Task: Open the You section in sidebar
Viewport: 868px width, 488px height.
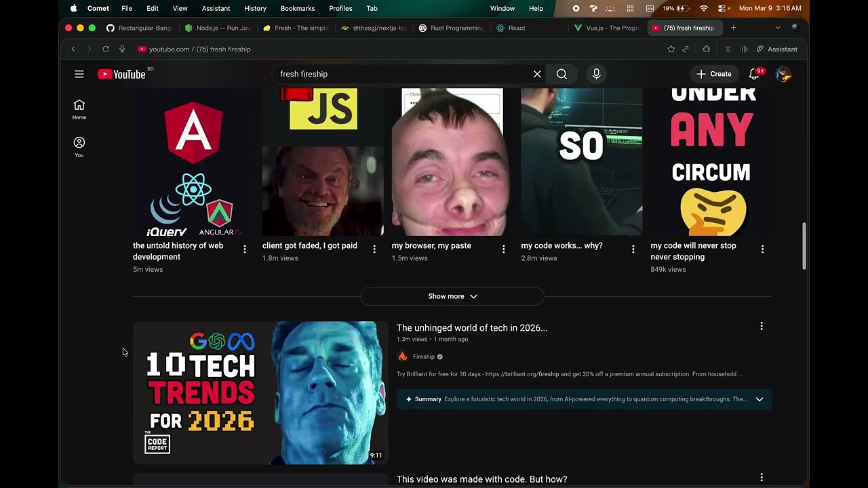Action: pos(79,147)
